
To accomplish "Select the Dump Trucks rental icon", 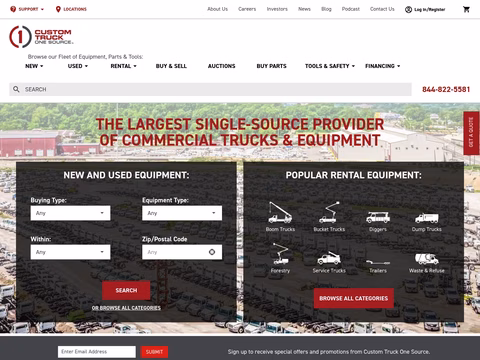I will click(427, 218).
